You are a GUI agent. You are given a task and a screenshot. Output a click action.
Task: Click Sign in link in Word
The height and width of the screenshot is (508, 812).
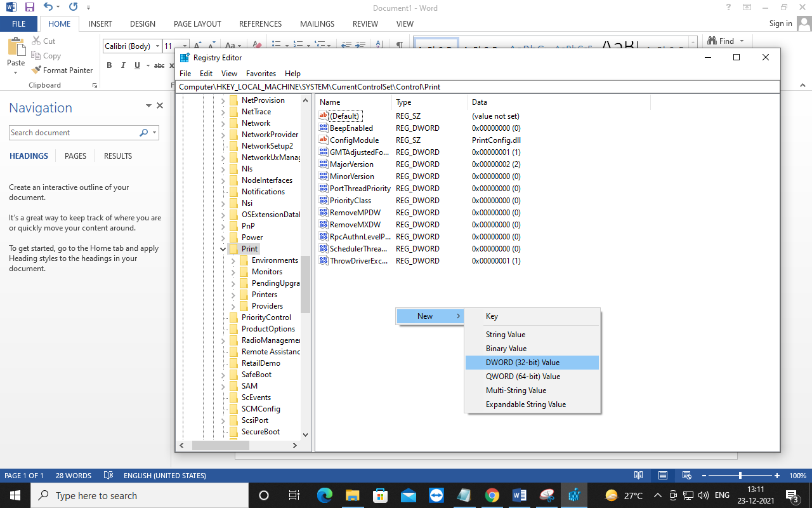pyautogui.click(x=780, y=23)
